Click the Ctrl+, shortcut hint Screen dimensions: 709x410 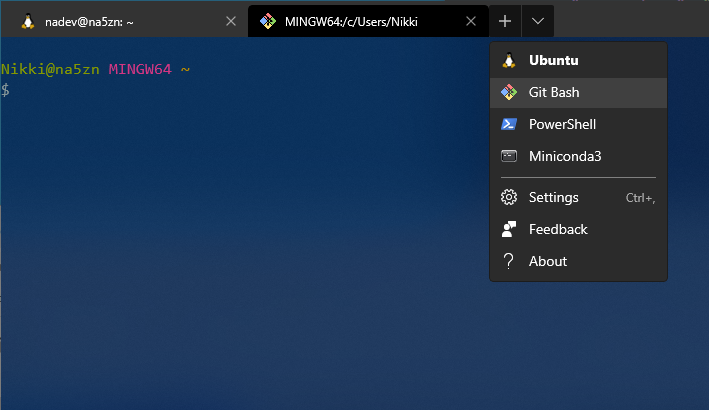click(640, 198)
